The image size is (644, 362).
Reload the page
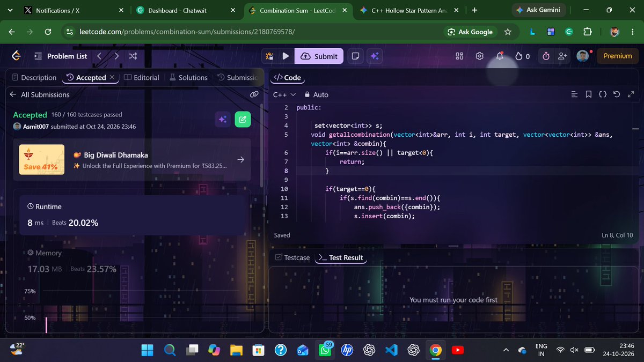point(48,32)
